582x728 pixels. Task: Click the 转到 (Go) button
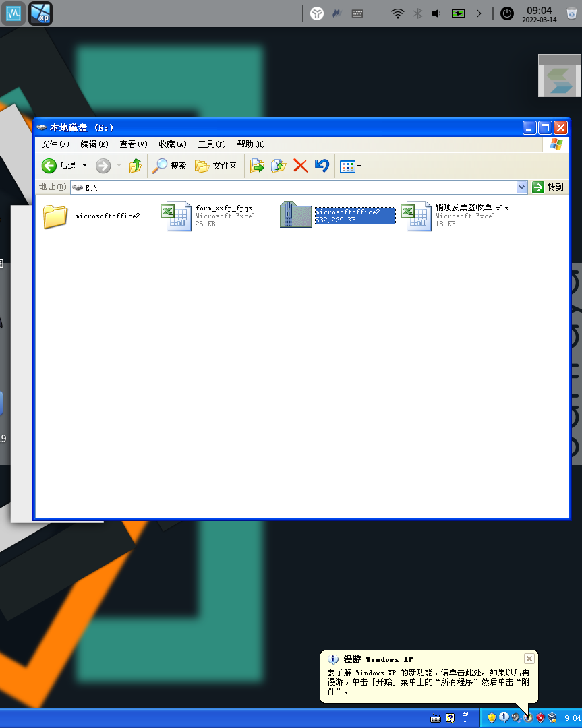point(549,187)
